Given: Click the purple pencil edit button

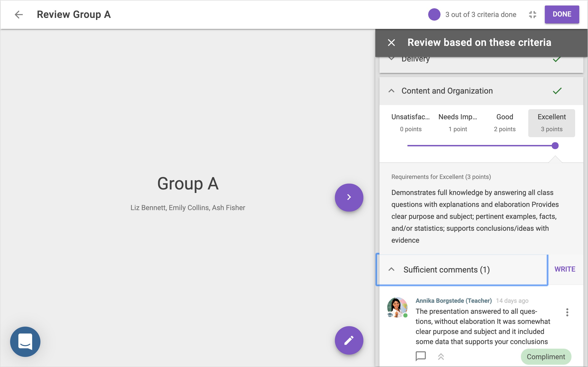Looking at the screenshot, I should pos(349,340).
